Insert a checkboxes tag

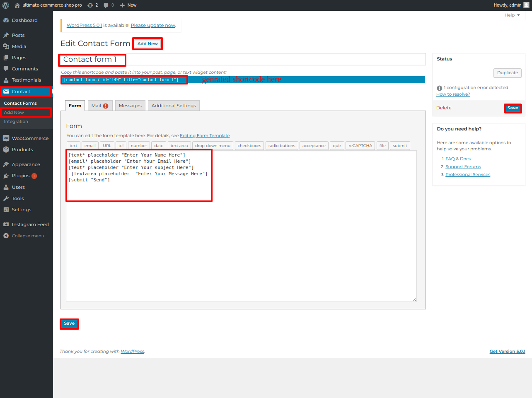click(x=249, y=145)
